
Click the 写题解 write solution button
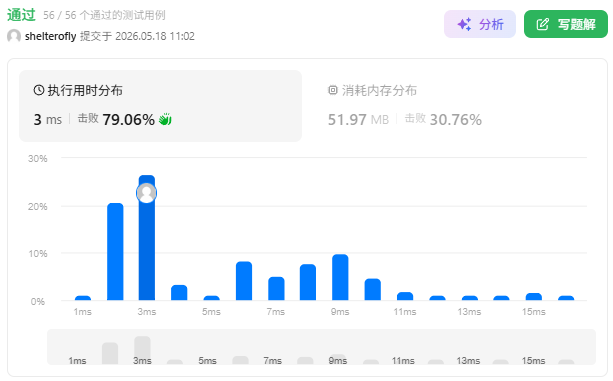pos(566,24)
